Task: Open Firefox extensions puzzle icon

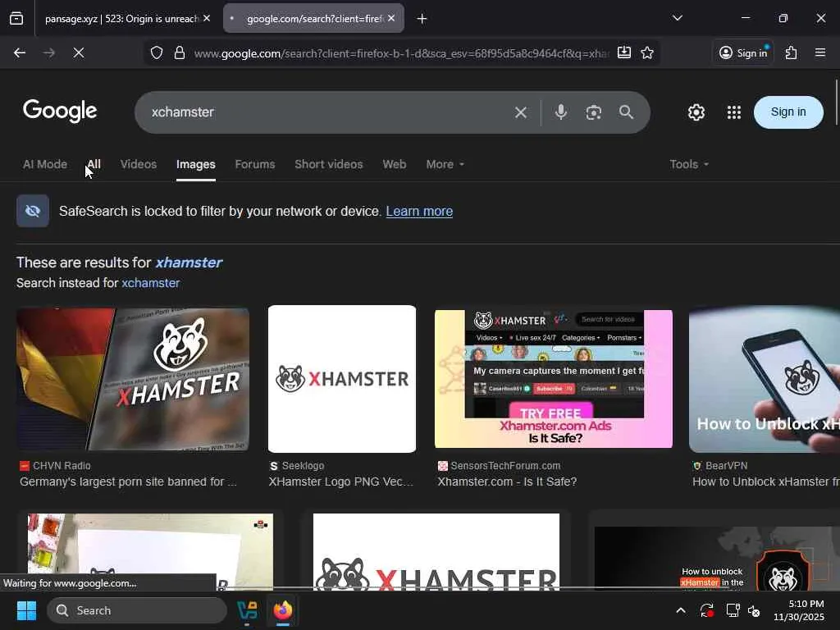Action: tap(792, 52)
